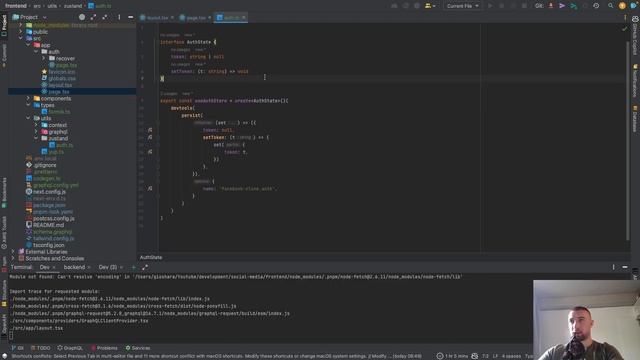Open Run Configuration 'Current File' dropdown

pos(462,6)
